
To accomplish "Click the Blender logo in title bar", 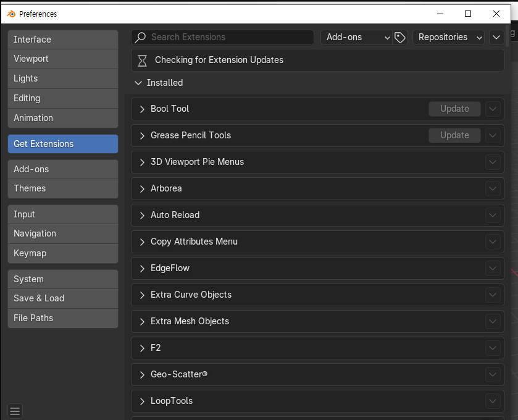I will (10, 14).
